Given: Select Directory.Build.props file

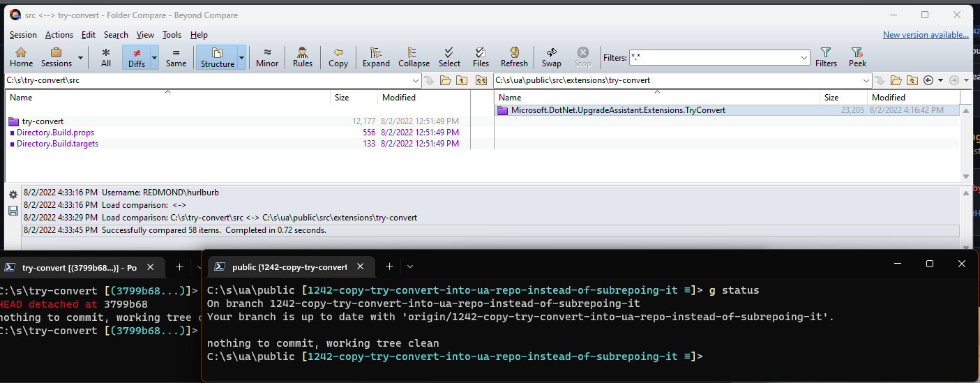Looking at the screenshot, I should [x=55, y=133].
